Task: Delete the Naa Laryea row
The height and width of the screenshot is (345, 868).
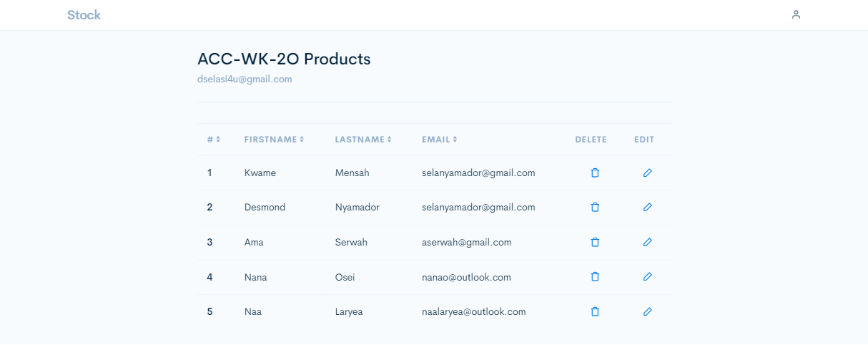Action: (x=595, y=311)
